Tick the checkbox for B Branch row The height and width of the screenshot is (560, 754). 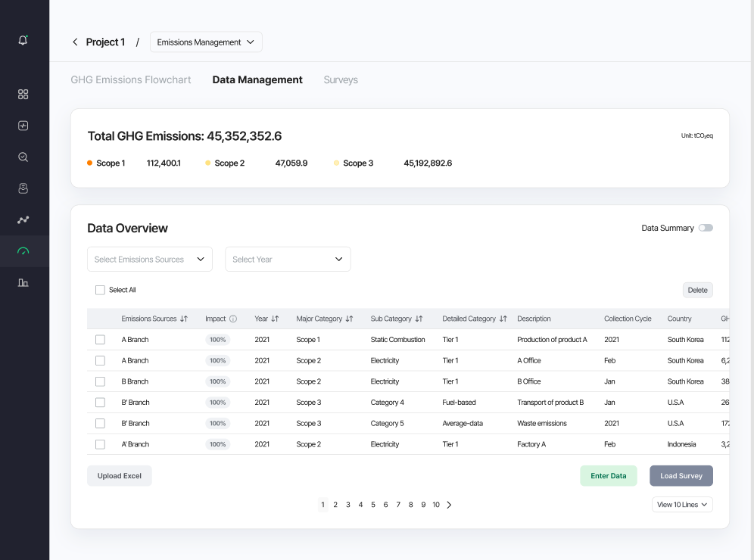100,381
